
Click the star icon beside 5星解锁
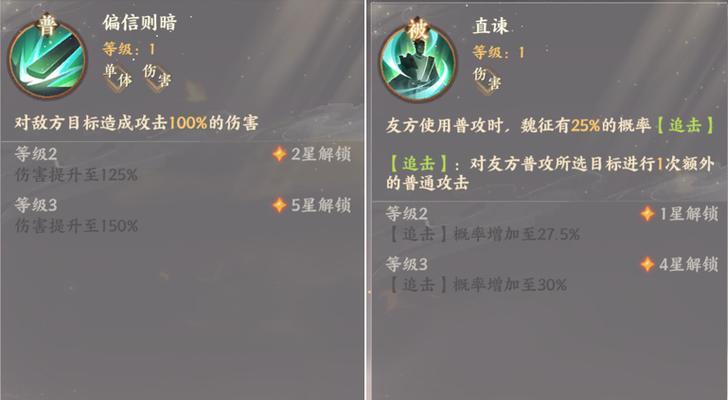coord(280,205)
